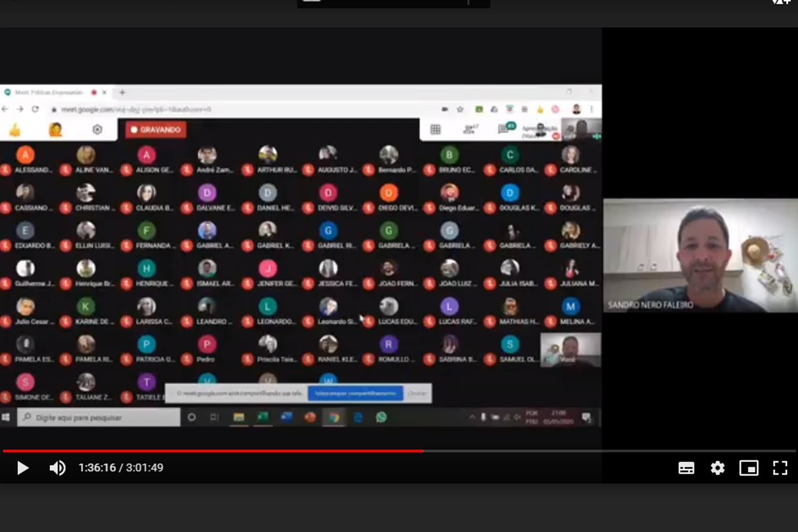Enter fullscreen mode
The height and width of the screenshot is (532, 798).
coord(780,468)
